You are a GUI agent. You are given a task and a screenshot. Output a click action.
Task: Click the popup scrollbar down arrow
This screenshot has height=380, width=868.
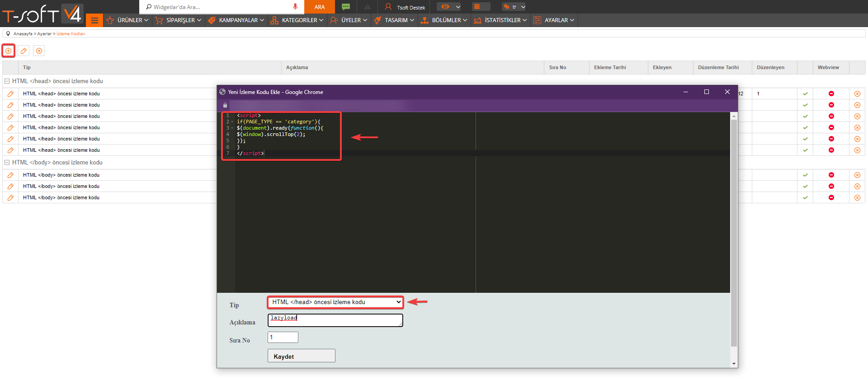pyautogui.click(x=734, y=364)
